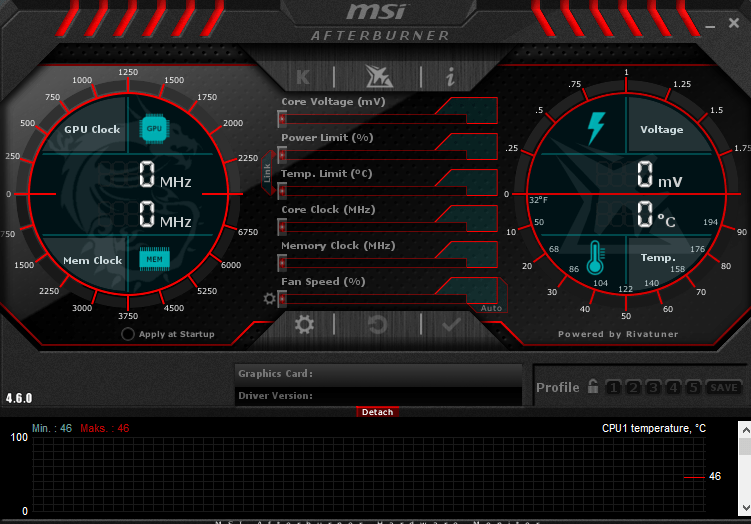Open the MSI OC Scanner icon

coord(379,77)
